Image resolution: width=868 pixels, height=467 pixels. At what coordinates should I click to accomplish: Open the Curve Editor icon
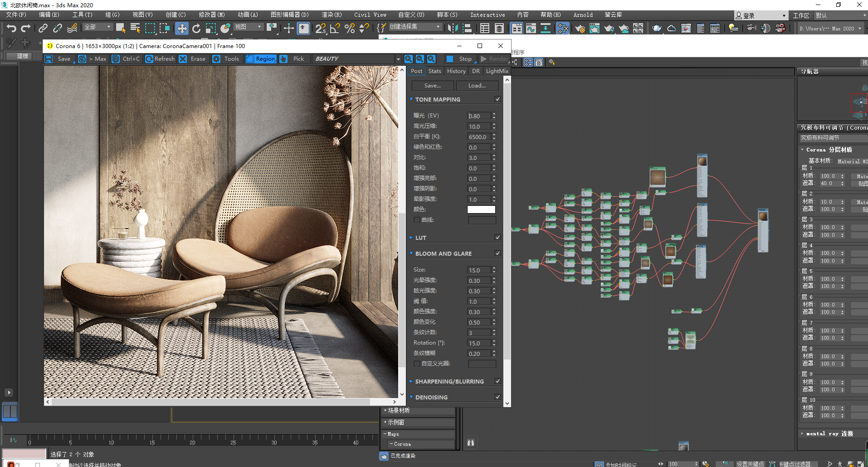point(531,29)
